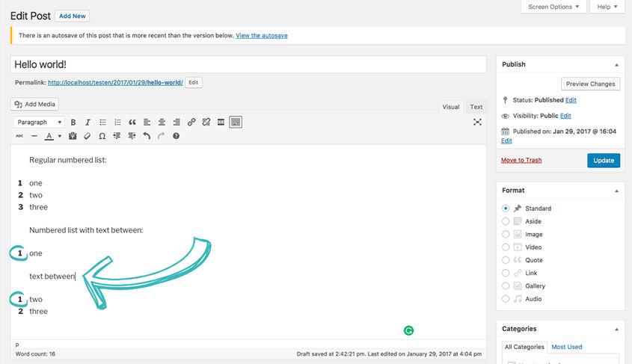Insert a numbered list

(x=117, y=122)
